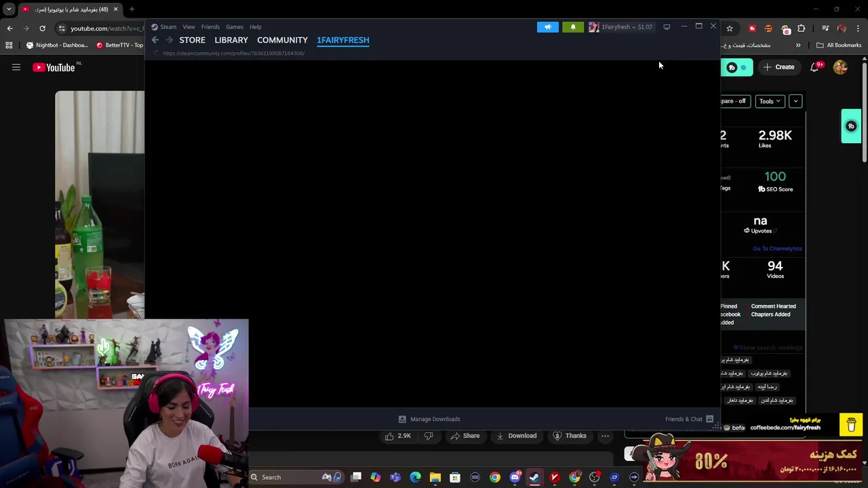The width and height of the screenshot is (868, 488).
Task: Open Steam from taskbar
Action: click(x=534, y=477)
